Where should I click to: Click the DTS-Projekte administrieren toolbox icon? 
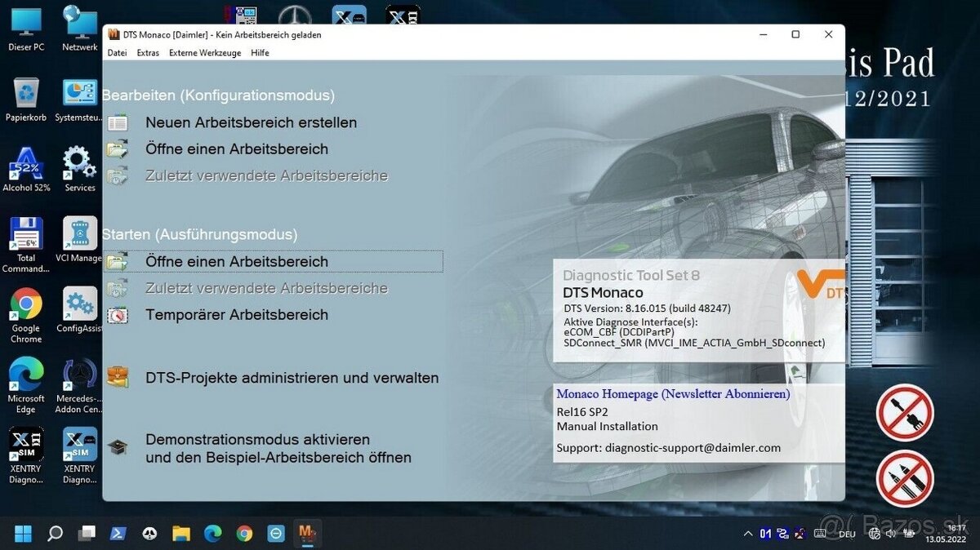(x=118, y=377)
